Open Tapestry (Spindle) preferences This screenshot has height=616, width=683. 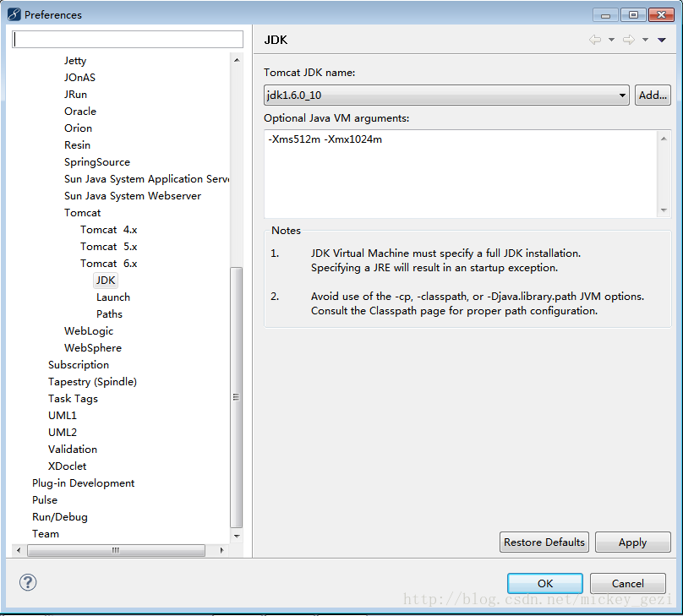click(x=92, y=382)
